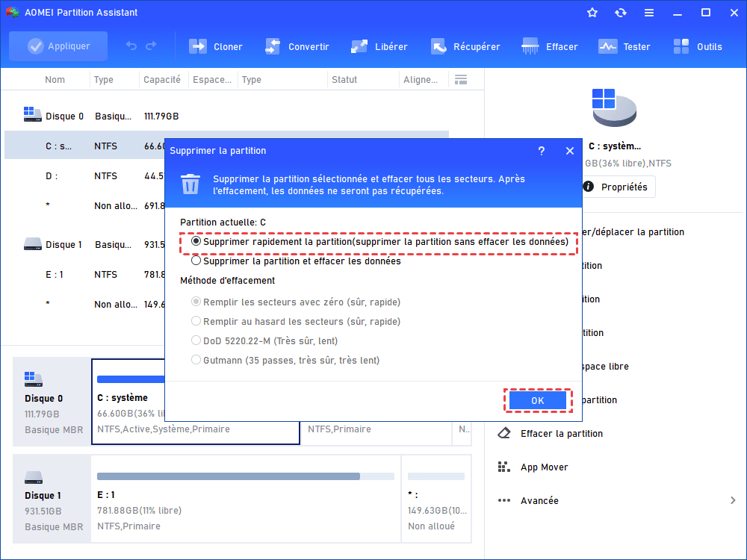Click the App Mover grid icon

pos(504,467)
